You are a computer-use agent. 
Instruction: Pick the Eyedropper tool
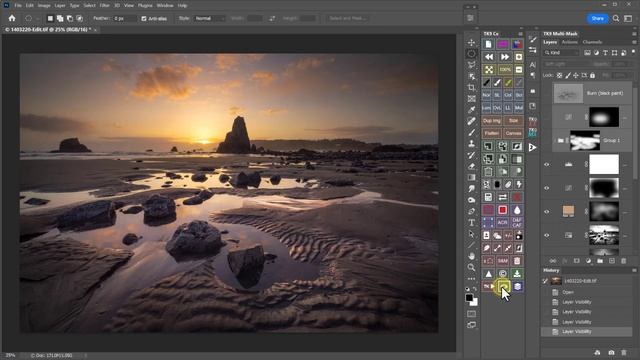point(471,110)
